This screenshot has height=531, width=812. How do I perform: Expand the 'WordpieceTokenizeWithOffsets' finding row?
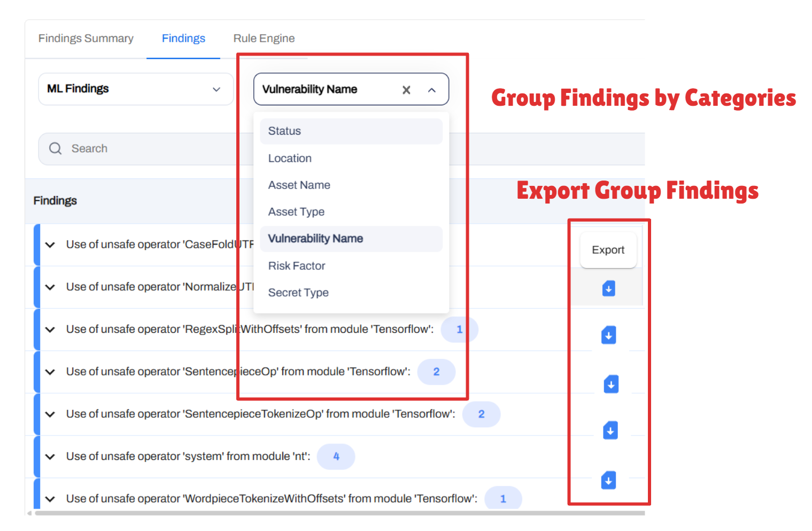[x=50, y=499]
